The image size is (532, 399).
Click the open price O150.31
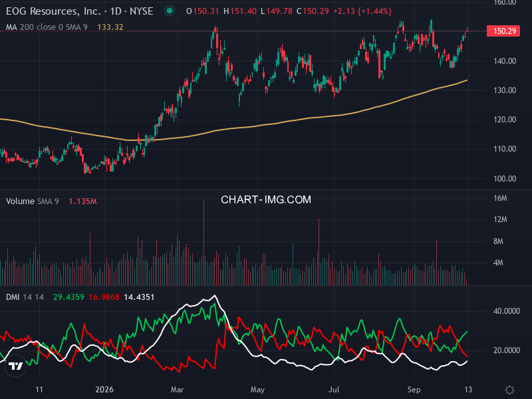pos(203,11)
